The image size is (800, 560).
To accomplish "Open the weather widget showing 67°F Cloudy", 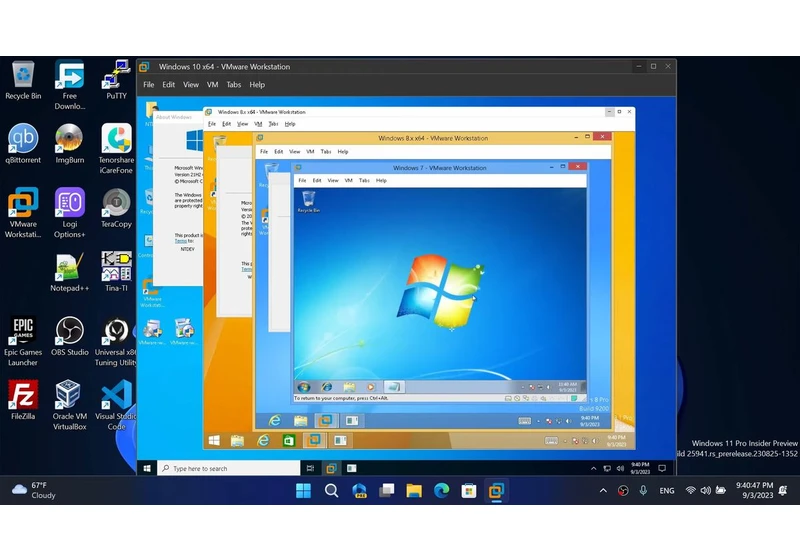I will point(34,491).
